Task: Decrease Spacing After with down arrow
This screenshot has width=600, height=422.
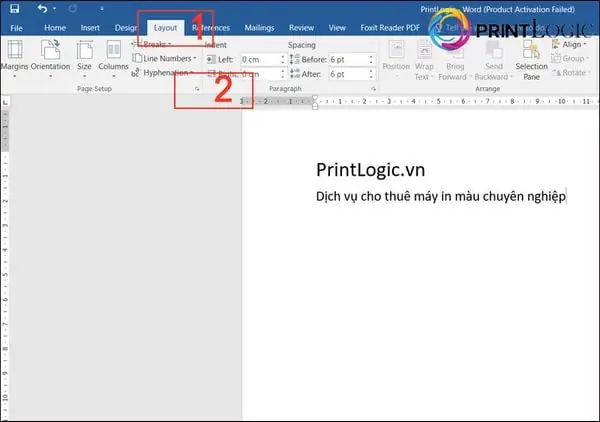Action: click(x=371, y=77)
